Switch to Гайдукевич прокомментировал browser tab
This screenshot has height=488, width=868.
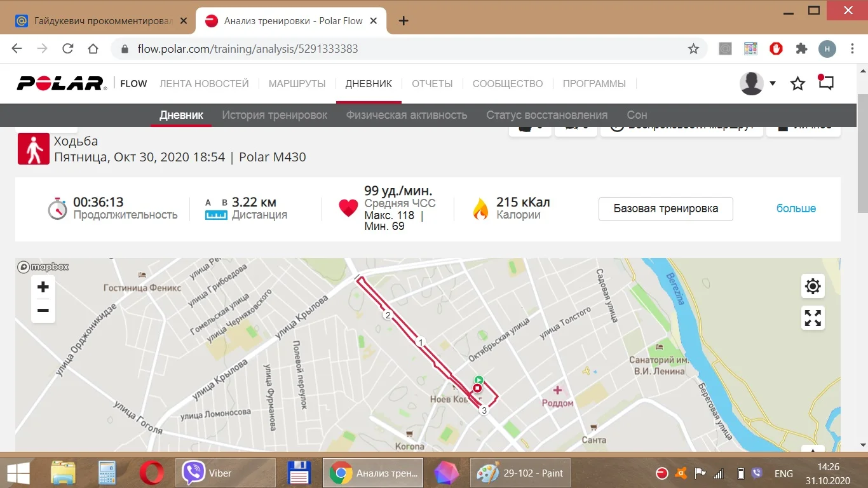pyautogui.click(x=102, y=21)
